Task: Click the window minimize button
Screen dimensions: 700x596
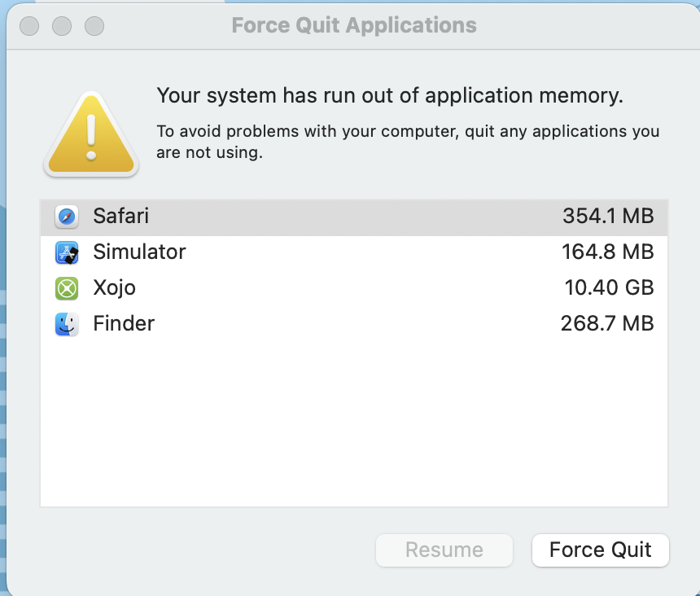Action: (x=62, y=25)
